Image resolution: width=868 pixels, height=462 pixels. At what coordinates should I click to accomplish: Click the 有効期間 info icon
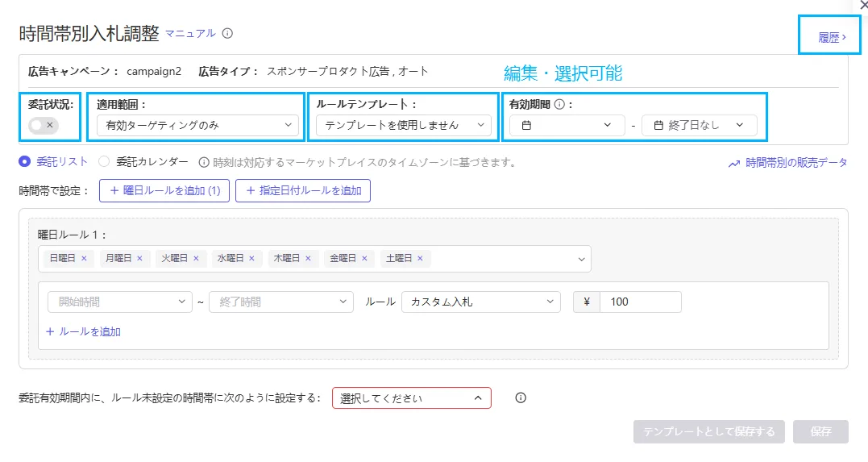pos(559,104)
